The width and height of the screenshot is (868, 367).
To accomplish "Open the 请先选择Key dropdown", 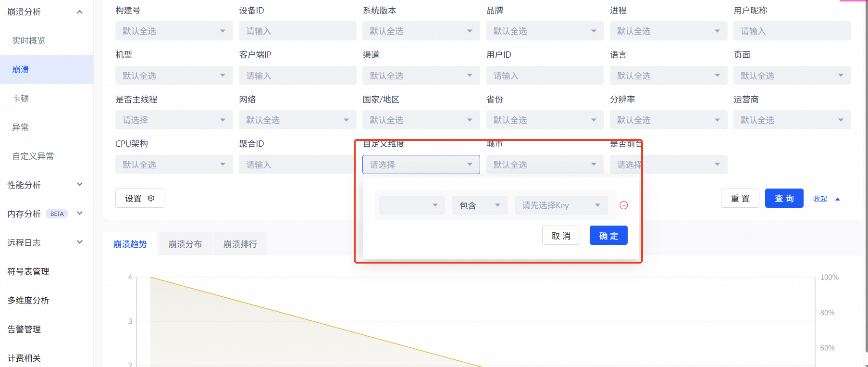I will (561, 205).
